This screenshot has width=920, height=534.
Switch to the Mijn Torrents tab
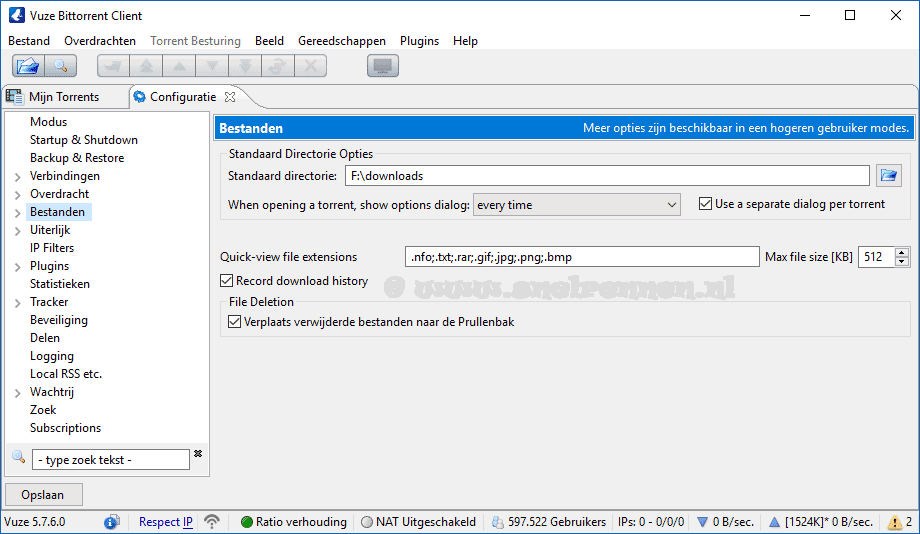[x=63, y=97]
